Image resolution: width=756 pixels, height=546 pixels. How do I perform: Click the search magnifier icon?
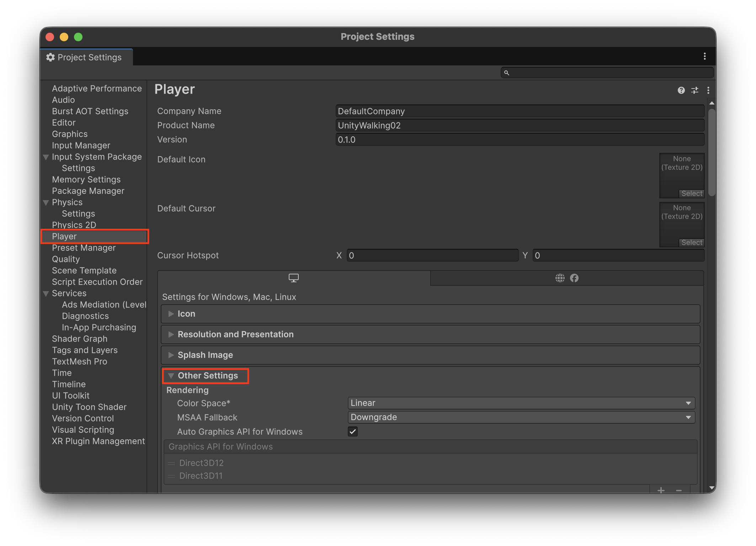coord(506,73)
